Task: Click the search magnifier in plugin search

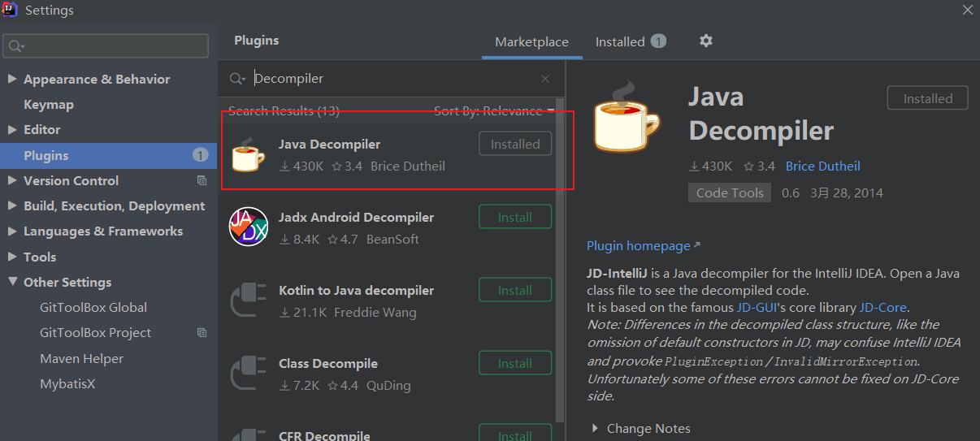Action: (x=237, y=79)
